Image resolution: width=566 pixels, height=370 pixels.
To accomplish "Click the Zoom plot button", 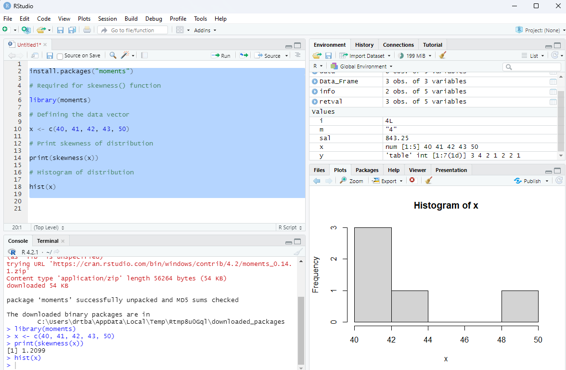I will (352, 180).
